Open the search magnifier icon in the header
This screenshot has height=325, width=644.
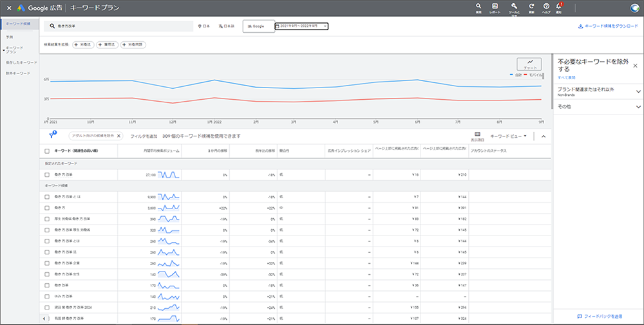click(x=478, y=6)
